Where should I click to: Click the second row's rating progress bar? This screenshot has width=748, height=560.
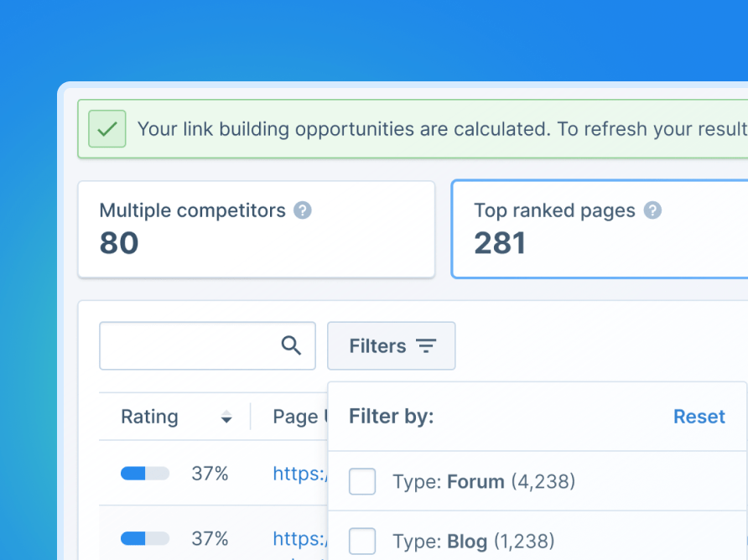click(143, 537)
